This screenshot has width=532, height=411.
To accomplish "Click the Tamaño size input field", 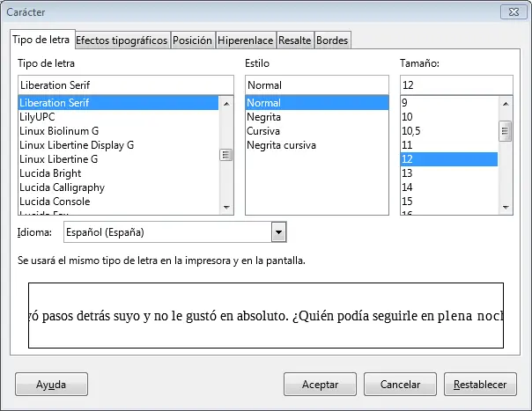I will 455,85.
